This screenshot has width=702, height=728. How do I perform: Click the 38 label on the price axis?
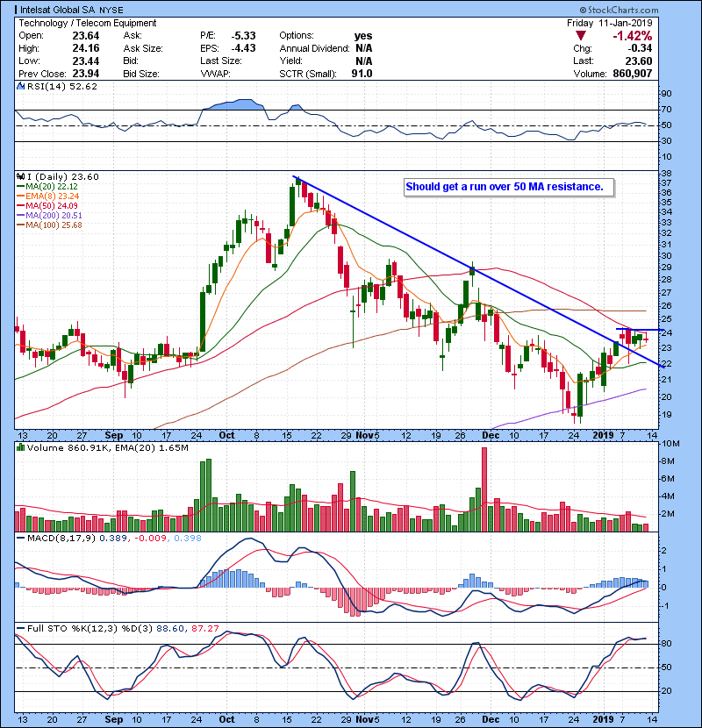click(667, 174)
